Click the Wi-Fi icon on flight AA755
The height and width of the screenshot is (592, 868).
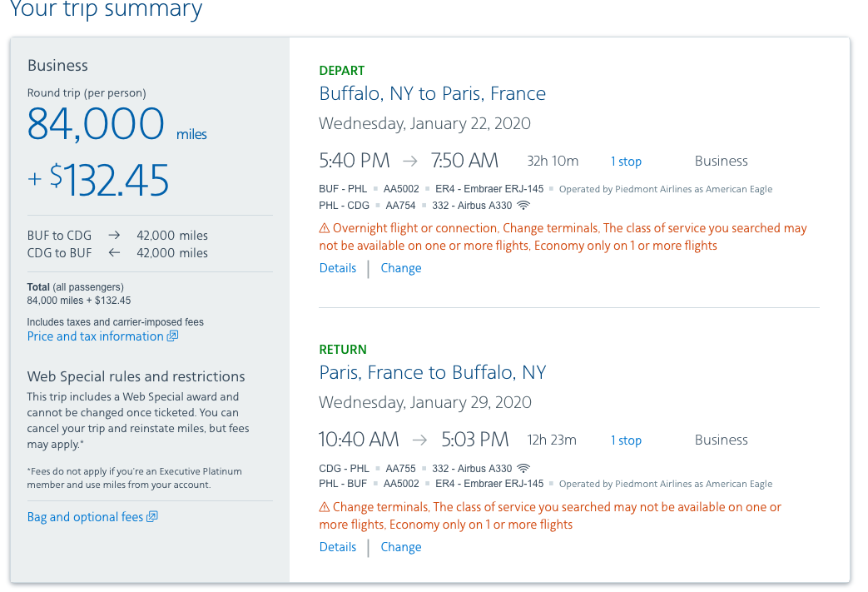tap(523, 468)
